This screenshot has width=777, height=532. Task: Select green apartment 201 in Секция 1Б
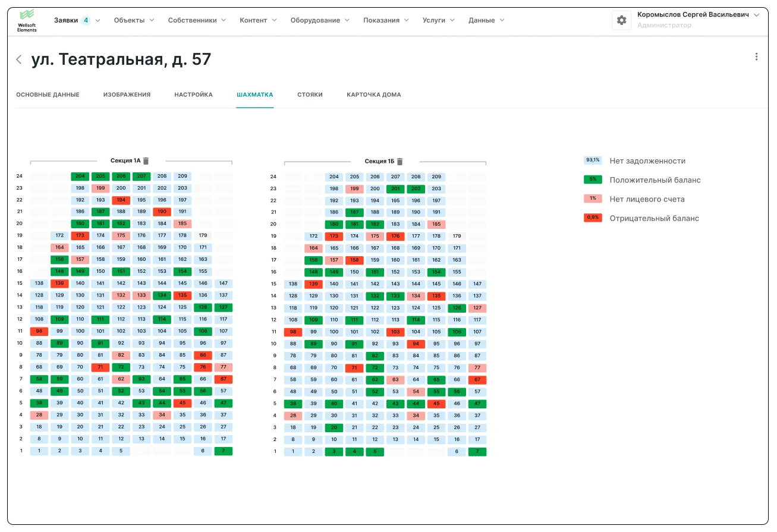(395, 188)
